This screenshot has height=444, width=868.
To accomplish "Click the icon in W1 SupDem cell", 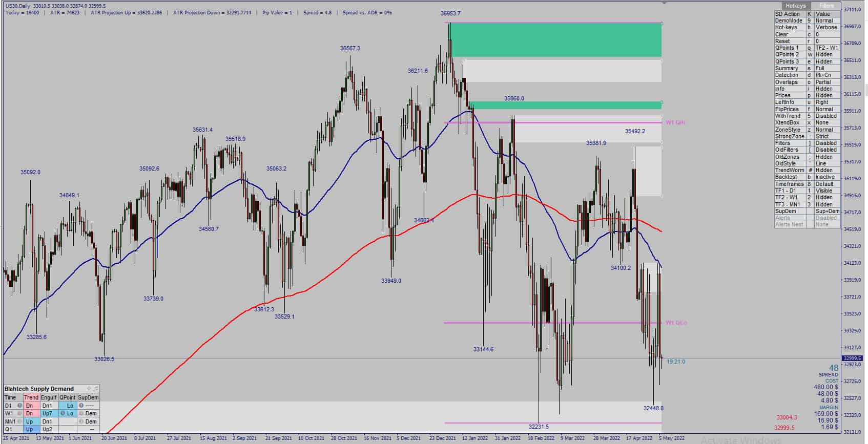I will [81, 413].
